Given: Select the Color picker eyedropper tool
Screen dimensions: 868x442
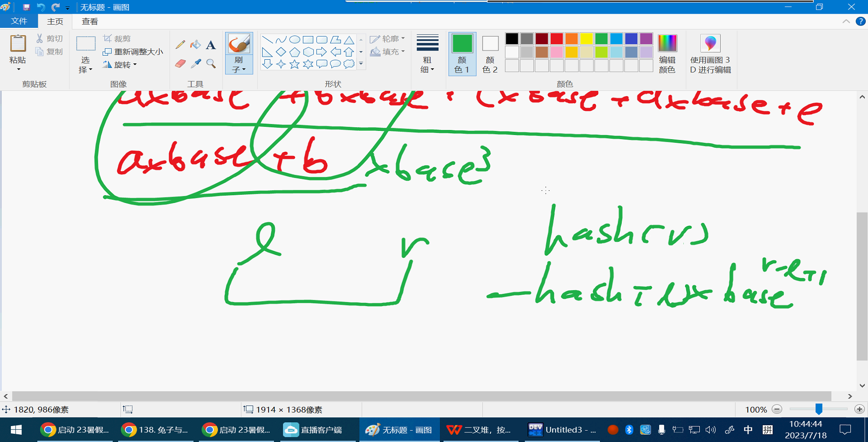Looking at the screenshot, I should (x=196, y=63).
